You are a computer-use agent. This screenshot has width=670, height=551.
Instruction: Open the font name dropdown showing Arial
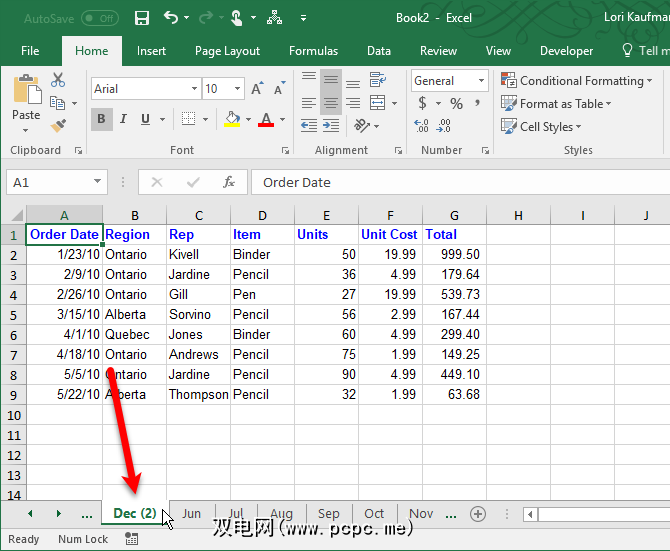193,89
